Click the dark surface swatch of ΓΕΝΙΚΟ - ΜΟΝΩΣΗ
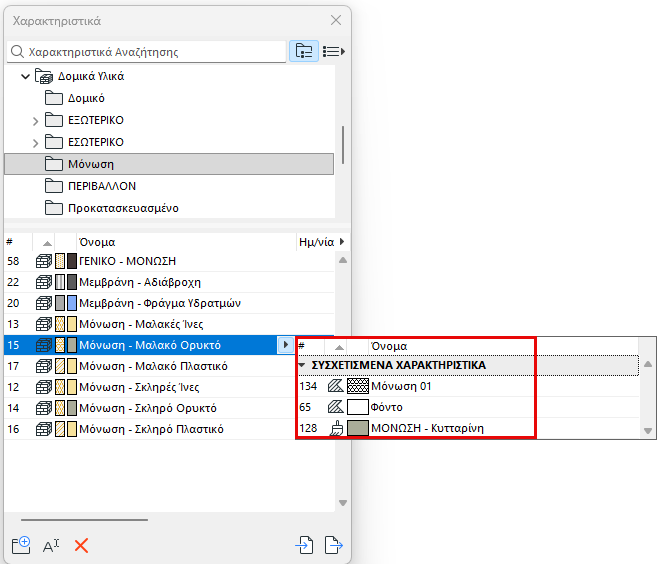The height and width of the screenshot is (564, 657). 72,261
